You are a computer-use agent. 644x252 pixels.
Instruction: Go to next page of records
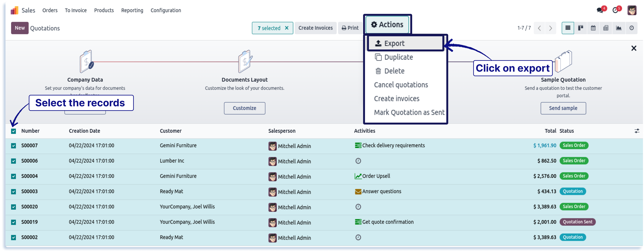tap(550, 28)
